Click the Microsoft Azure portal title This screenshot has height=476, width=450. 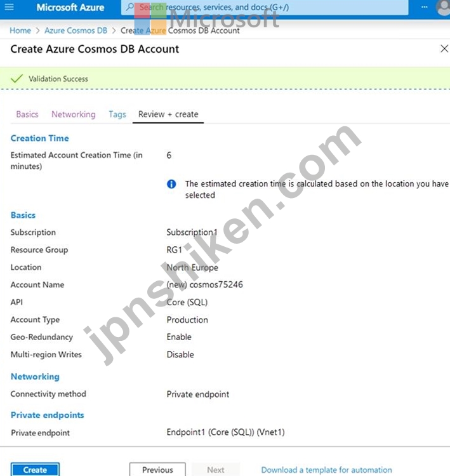coord(70,7)
